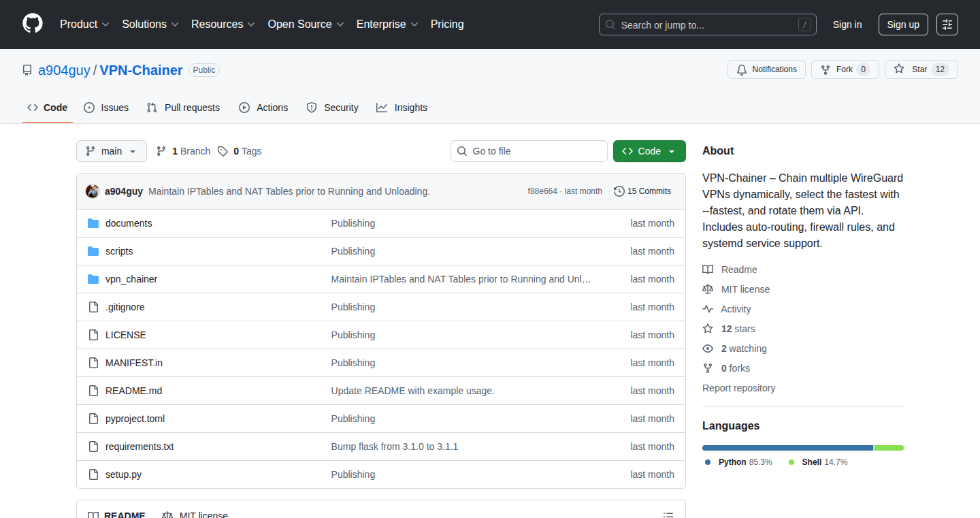
Task: Open the VPN-Chainer repository link
Action: [141, 70]
